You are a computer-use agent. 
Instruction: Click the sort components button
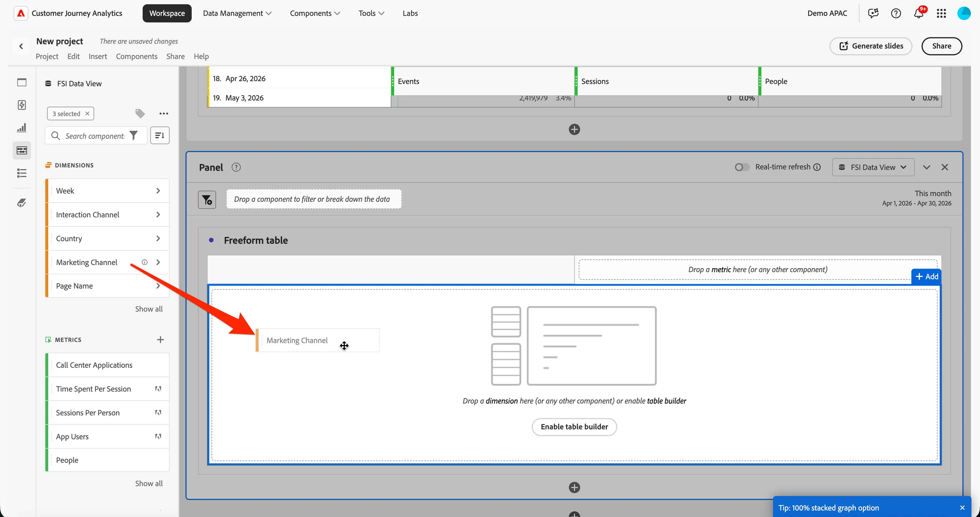click(x=160, y=136)
